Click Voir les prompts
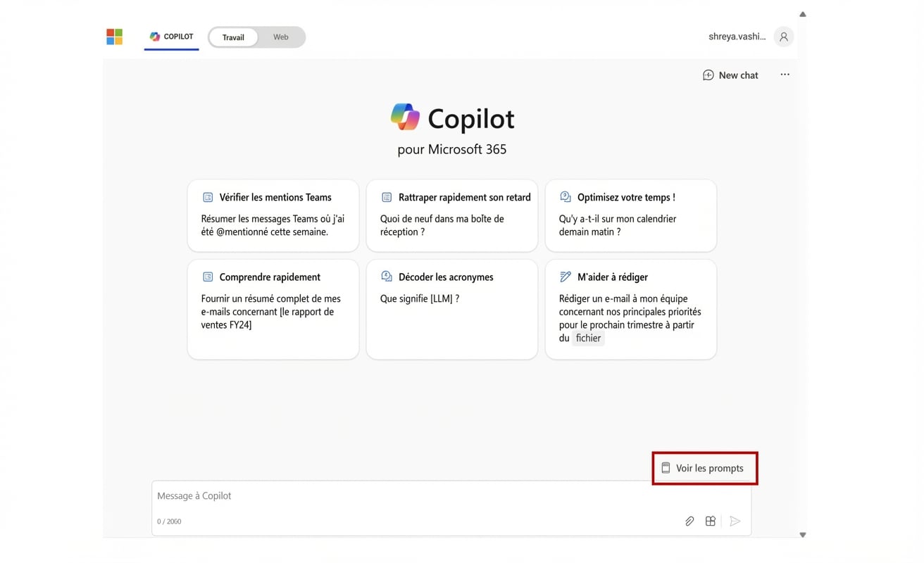924x563 pixels. [x=704, y=467]
